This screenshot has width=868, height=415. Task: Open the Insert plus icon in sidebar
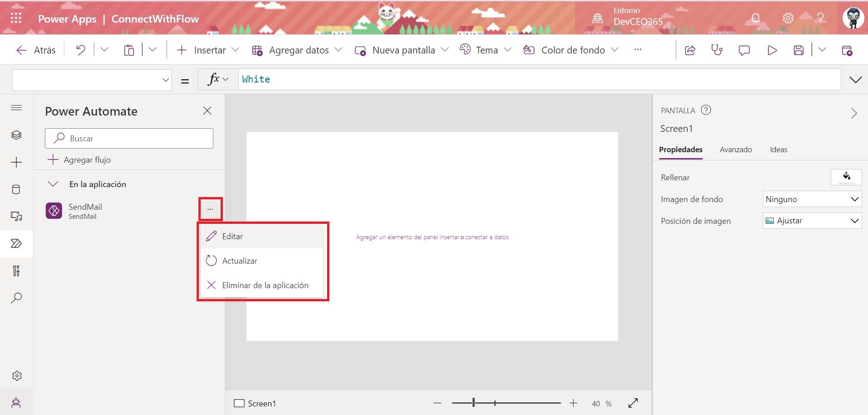(16, 162)
